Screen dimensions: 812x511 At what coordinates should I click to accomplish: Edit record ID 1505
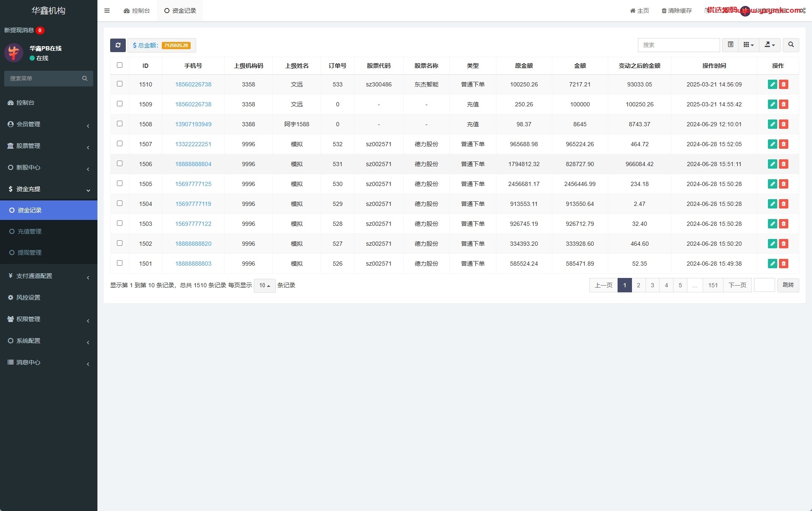tap(773, 184)
